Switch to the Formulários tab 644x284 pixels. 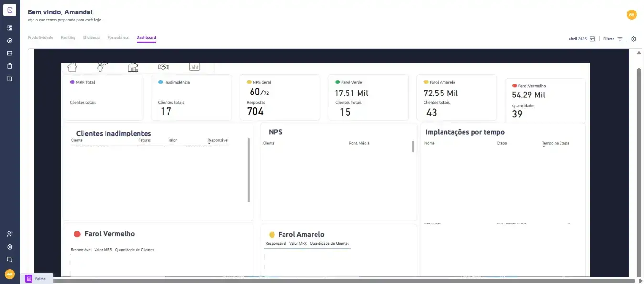click(118, 37)
